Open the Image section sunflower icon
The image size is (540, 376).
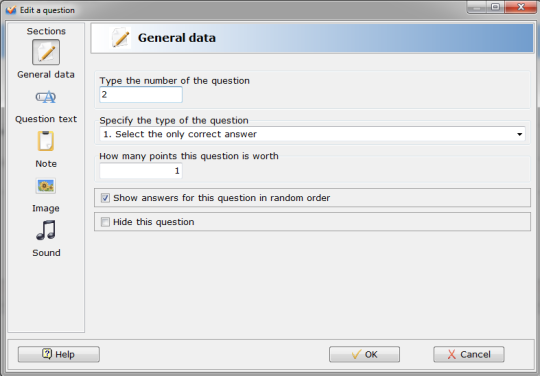tap(46, 186)
